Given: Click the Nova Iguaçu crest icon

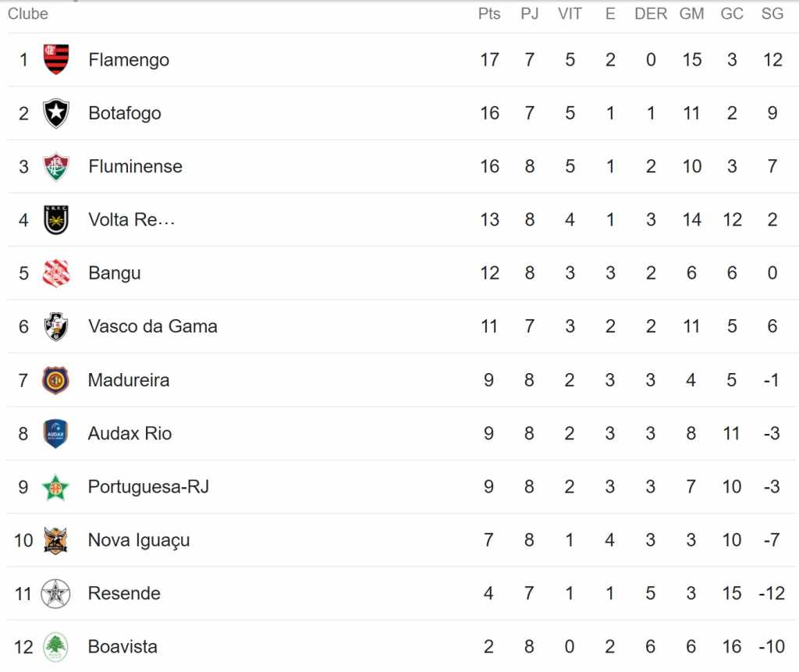Looking at the screenshot, I should coord(55,540).
